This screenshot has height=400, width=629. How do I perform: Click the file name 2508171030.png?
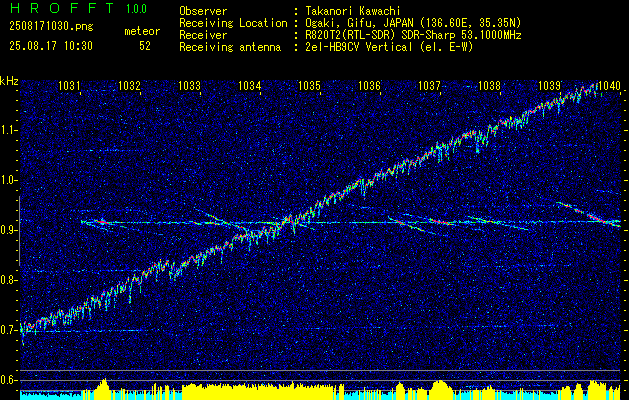51,27
